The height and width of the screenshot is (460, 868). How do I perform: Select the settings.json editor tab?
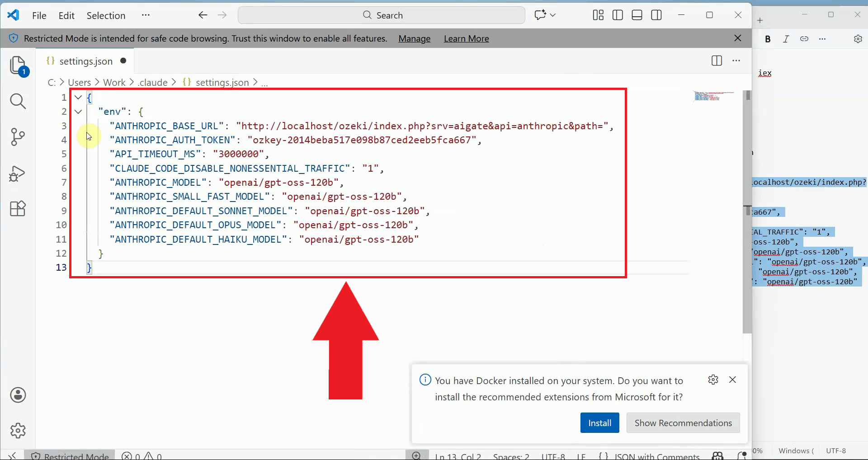click(86, 61)
